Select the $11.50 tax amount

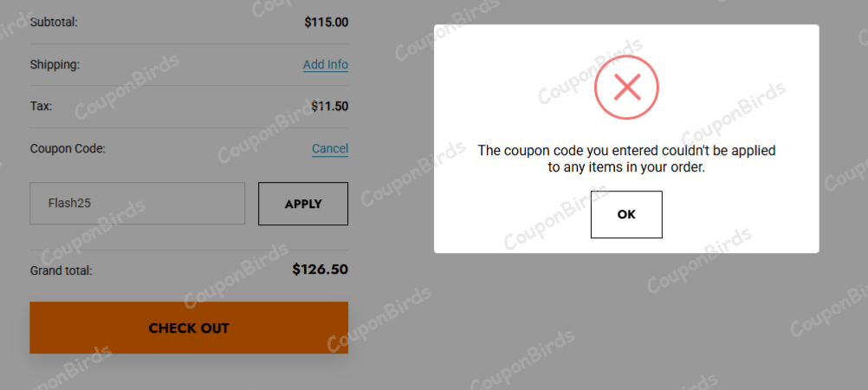329,107
